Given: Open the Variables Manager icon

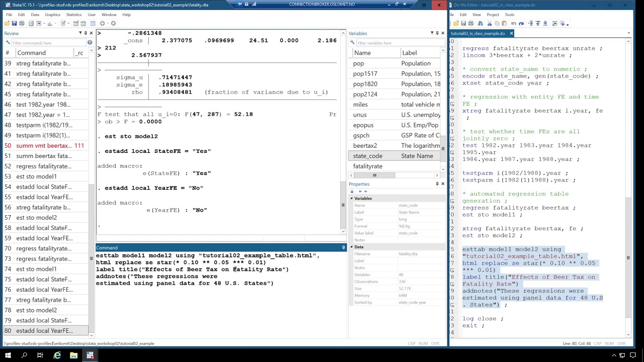Looking at the screenshot, I should pyautogui.click(x=93, y=23).
